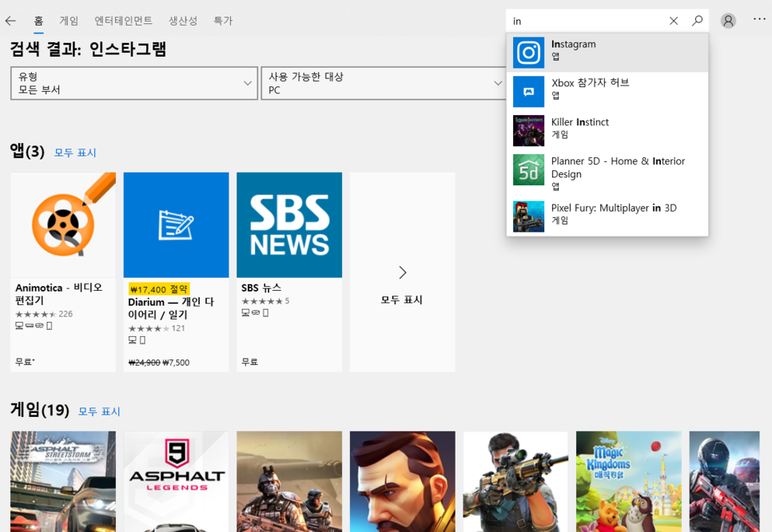The image size is (772, 532).
Task: Switch to the 게임 tab
Action: [69, 21]
